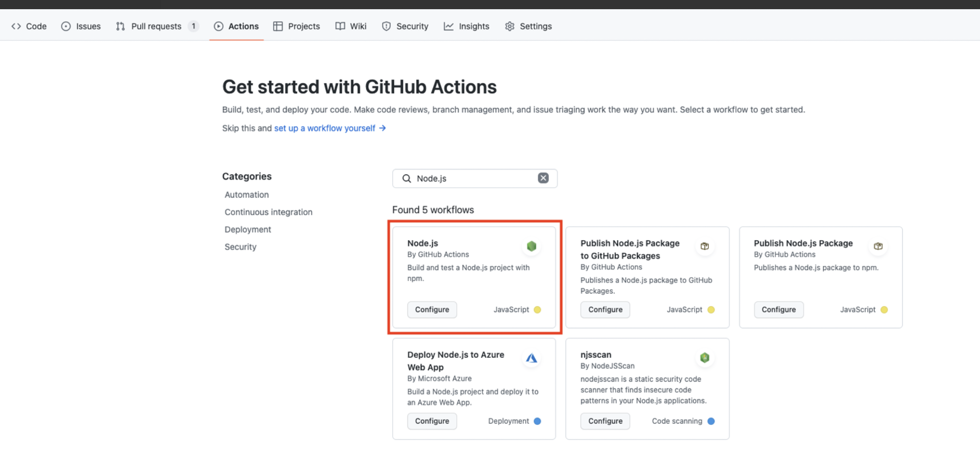Click the 'Found 5 workflows' text
The width and height of the screenshot is (980, 471).
[x=433, y=210]
